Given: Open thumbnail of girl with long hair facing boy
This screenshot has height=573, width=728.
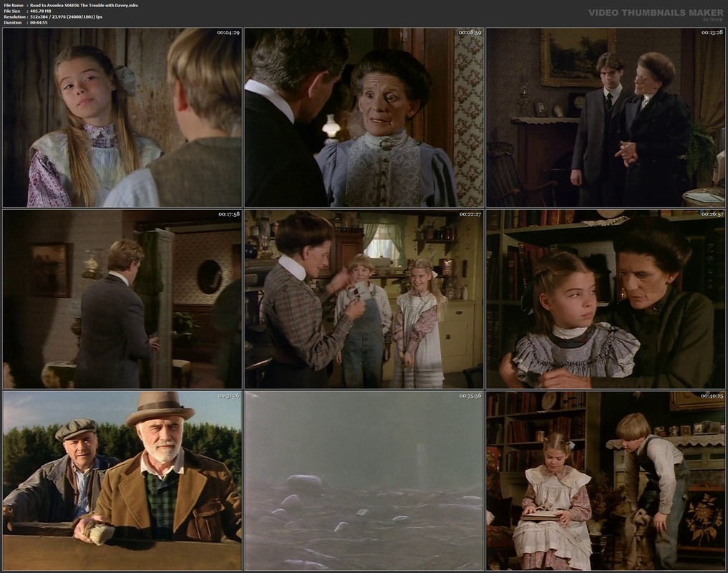Looking at the screenshot, I should [122, 117].
